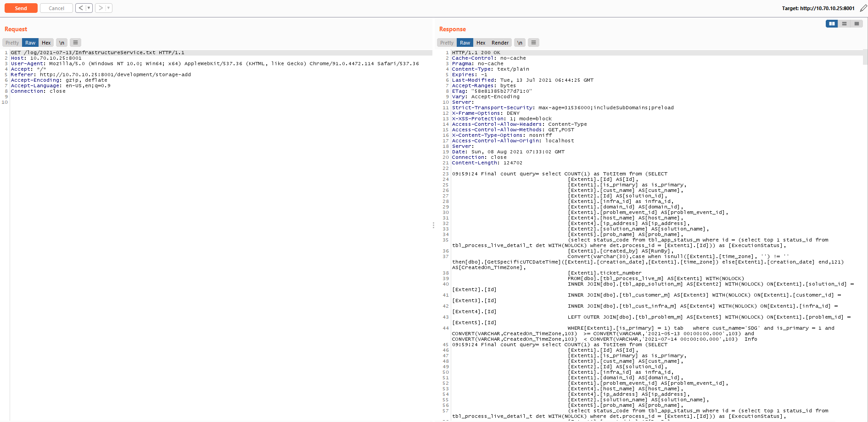Screen dimensions: 868x422
Task: Click the Access-Control-Allow-Origin: localhost header
Action: (513, 141)
